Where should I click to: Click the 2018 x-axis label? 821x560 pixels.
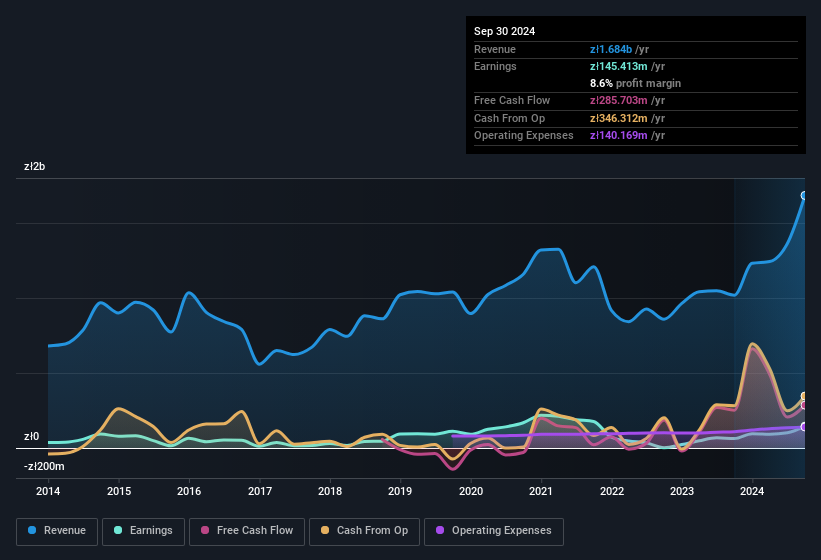(x=330, y=491)
